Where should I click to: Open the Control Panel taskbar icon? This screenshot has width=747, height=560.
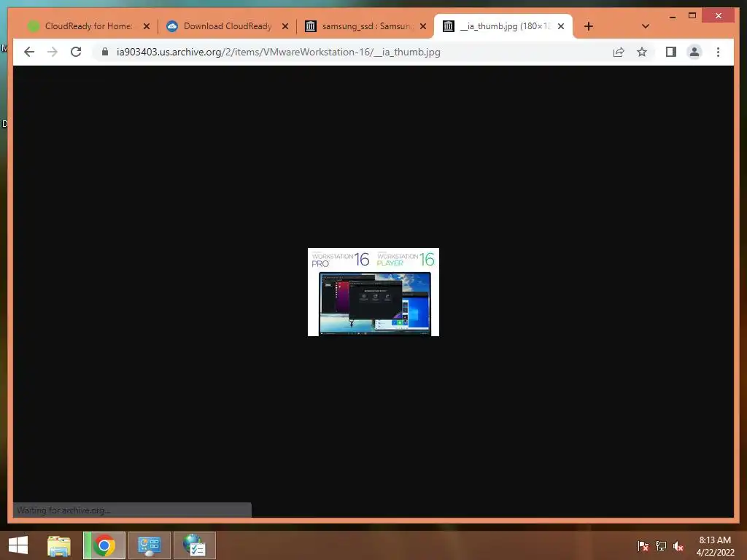tap(149, 545)
